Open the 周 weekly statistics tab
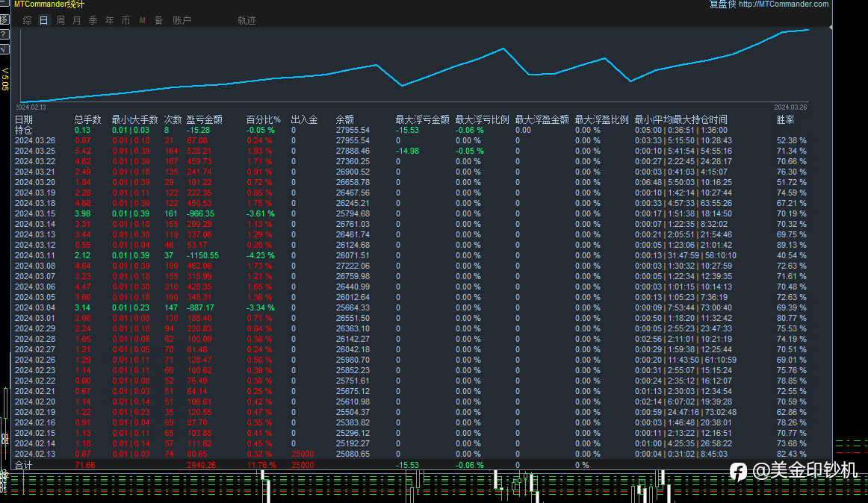 (x=61, y=20)
